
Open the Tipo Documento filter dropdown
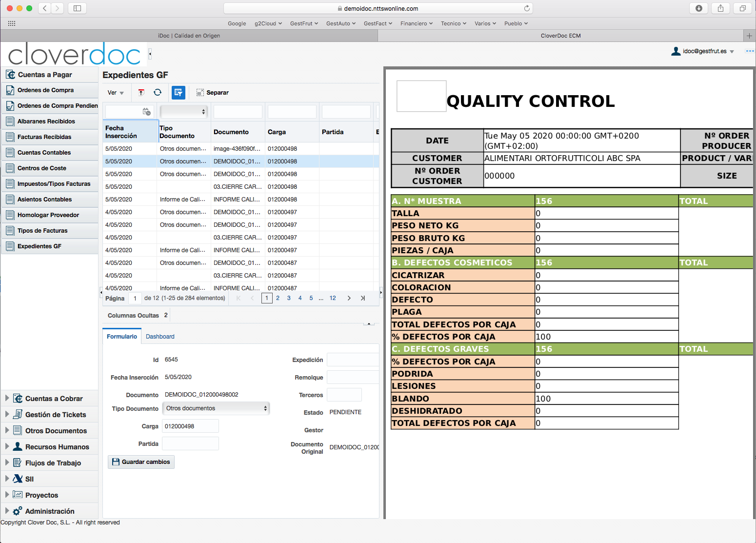click(184, 112)
